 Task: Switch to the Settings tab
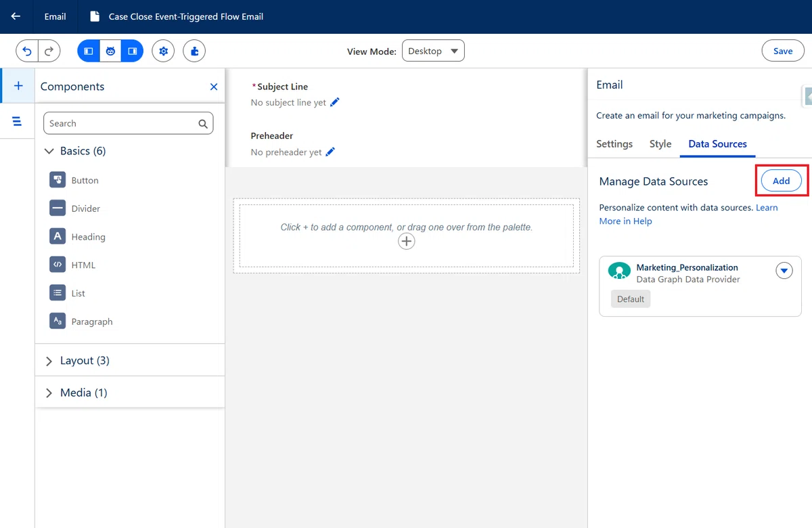click(x=614, y=144)
